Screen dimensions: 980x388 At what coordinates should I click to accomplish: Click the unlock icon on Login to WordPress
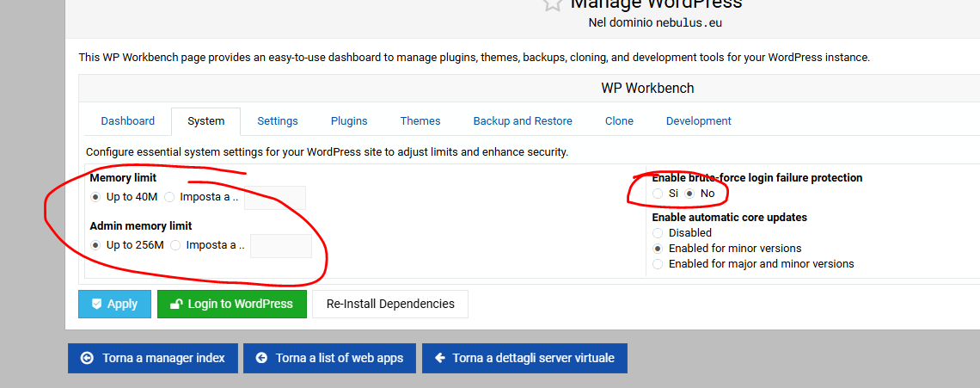pos(176,304)
